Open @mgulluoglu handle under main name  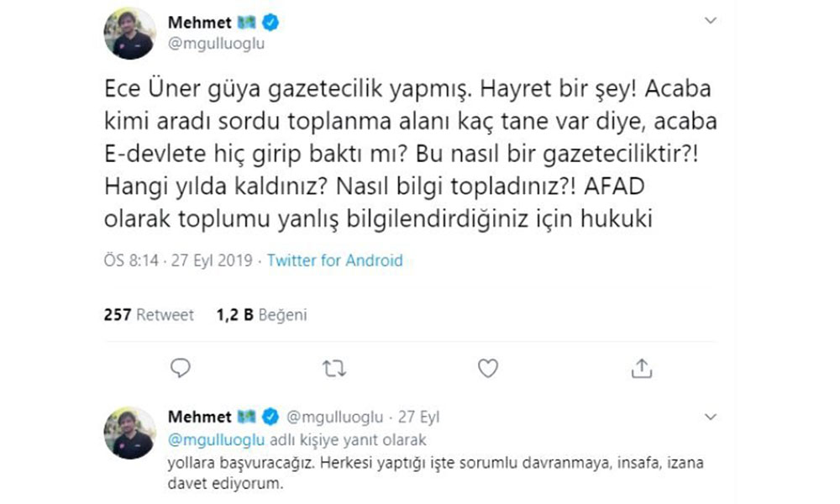217,44
